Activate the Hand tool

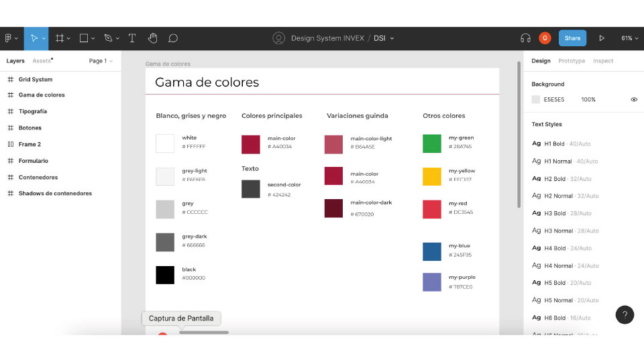(x=152, y=38)
